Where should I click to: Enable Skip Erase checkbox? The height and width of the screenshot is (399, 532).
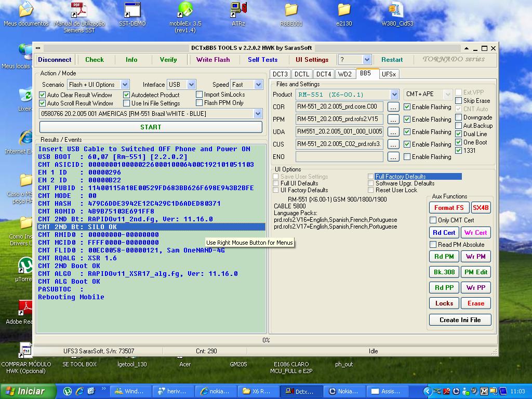click(458, 100)
